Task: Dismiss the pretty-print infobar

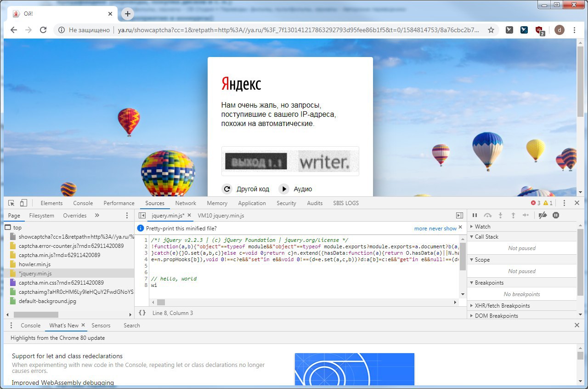Action: pos(460,227)
